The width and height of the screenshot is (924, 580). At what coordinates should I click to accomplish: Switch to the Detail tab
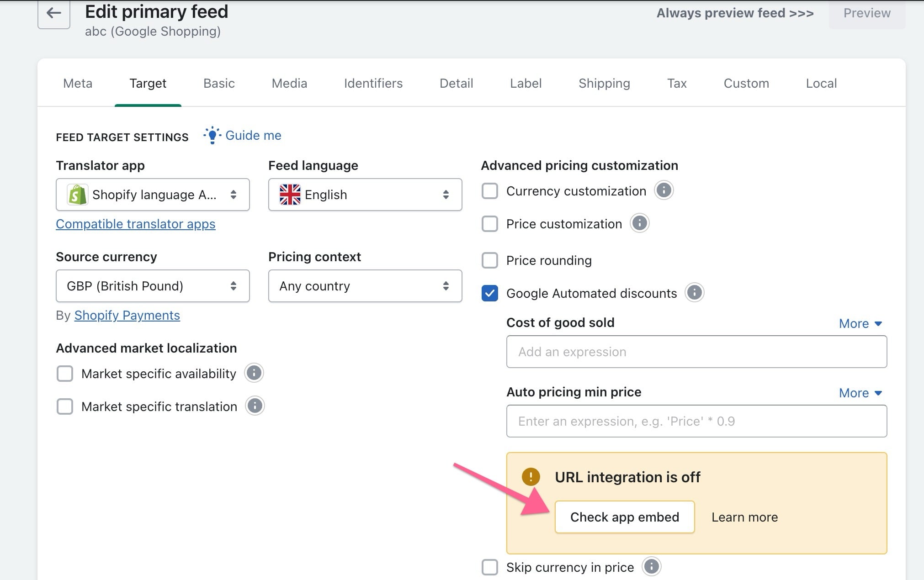tap(456, 83)
